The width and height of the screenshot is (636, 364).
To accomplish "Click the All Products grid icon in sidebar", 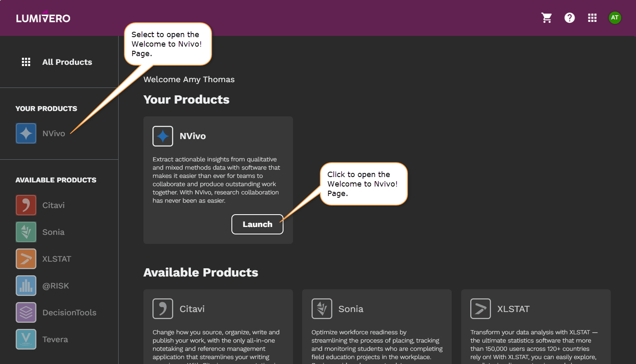I will (26, 62).
